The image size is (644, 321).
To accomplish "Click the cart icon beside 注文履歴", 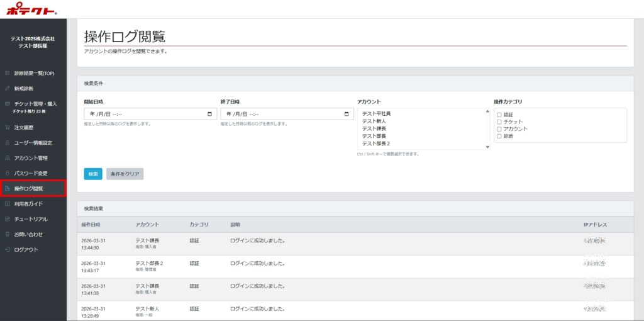I will point(7,127).
